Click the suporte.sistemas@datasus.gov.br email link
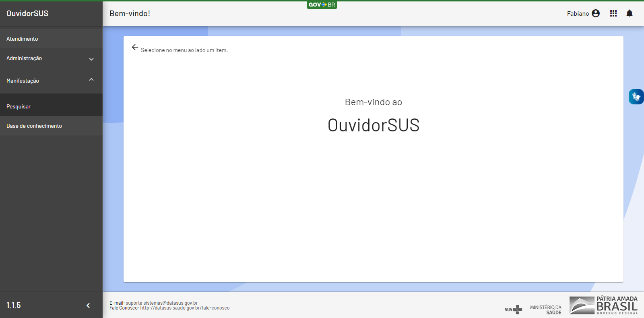This screenshot has height=318, width=644. click(x=161, y=303)
